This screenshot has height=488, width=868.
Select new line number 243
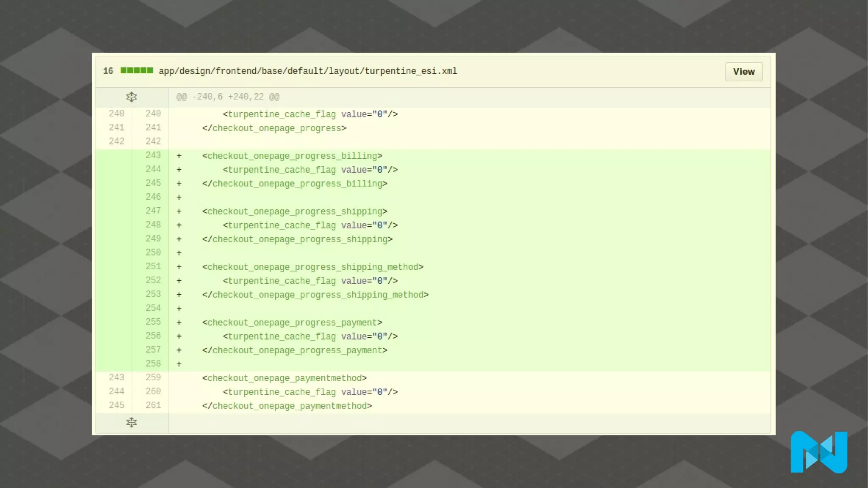click(153, 155)
